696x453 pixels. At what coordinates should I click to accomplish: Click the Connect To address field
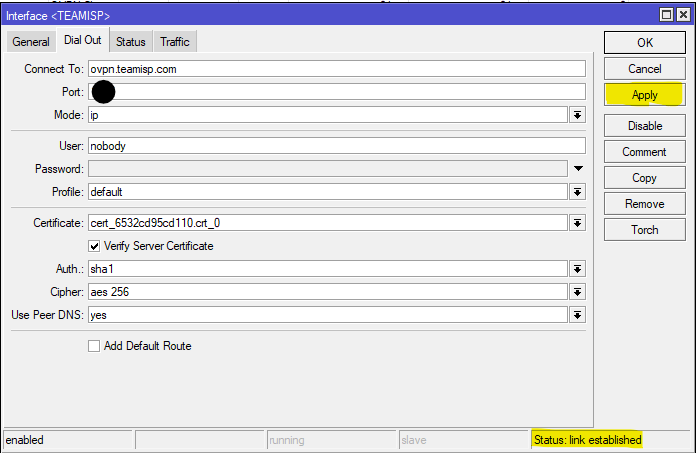point(336,69)
